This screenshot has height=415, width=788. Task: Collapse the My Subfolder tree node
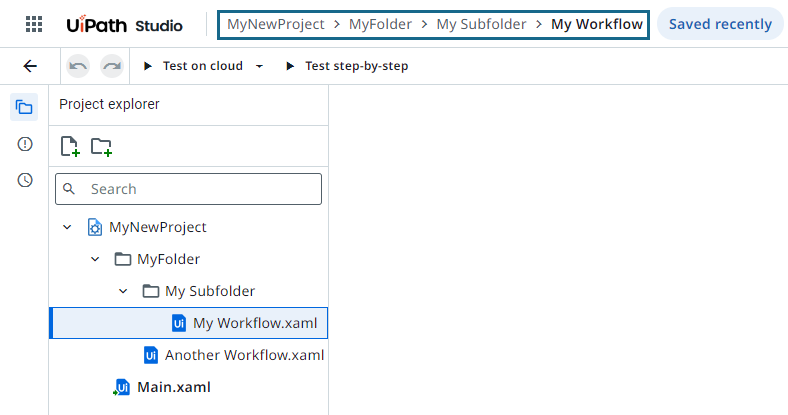[x=123, y=291]
